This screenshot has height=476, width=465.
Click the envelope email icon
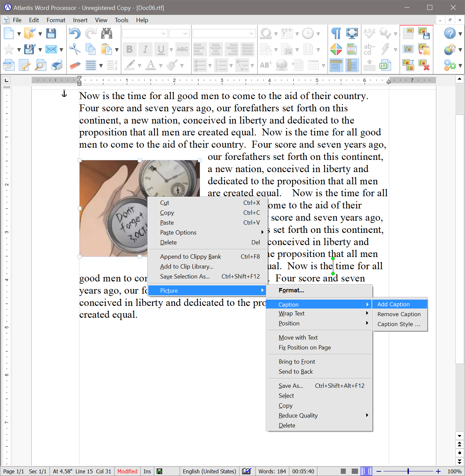pyautogui.click(x=51, y=49)
